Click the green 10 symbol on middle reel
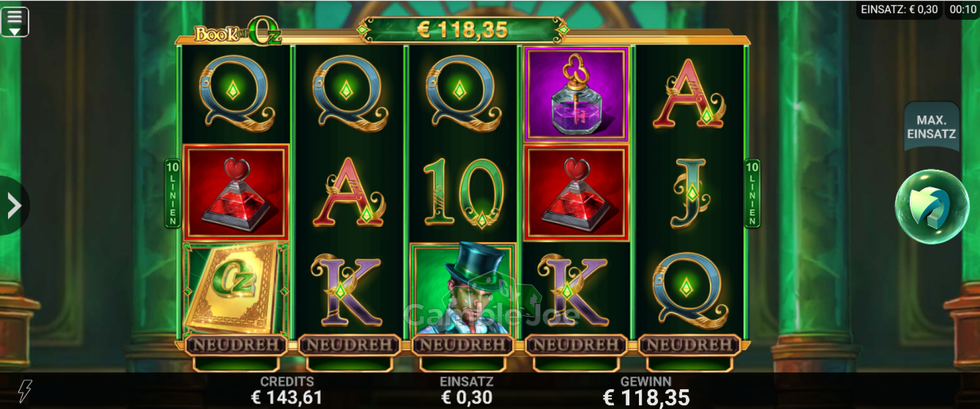980x409 pixels. pos(463,192)
